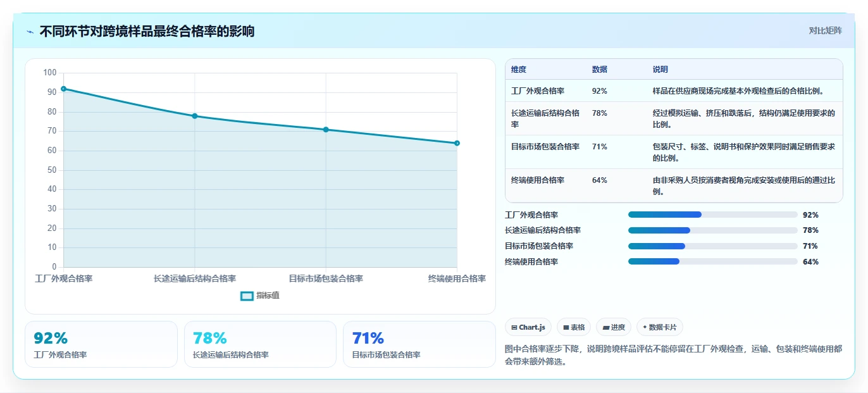
Task: Select the 长途运输后结构合格率 cell in the table
Action: pyautogui.click(x=545, y=119)
